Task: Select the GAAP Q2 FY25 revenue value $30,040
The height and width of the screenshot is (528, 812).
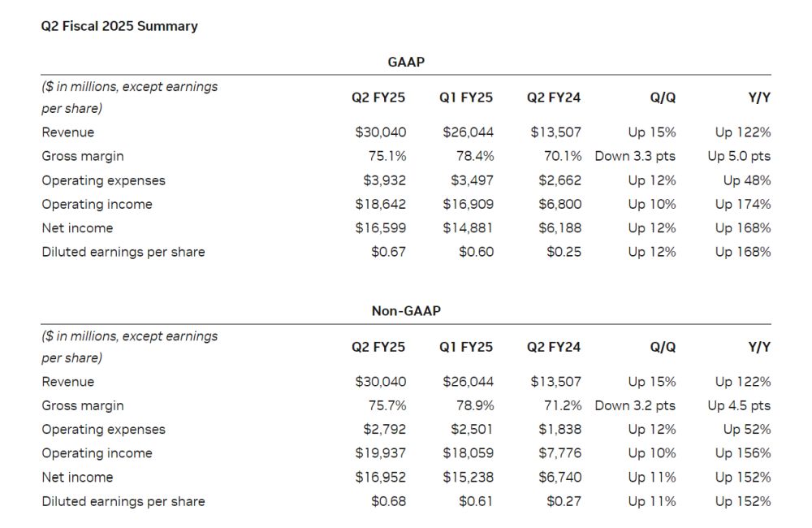Action: click(381, 132)
